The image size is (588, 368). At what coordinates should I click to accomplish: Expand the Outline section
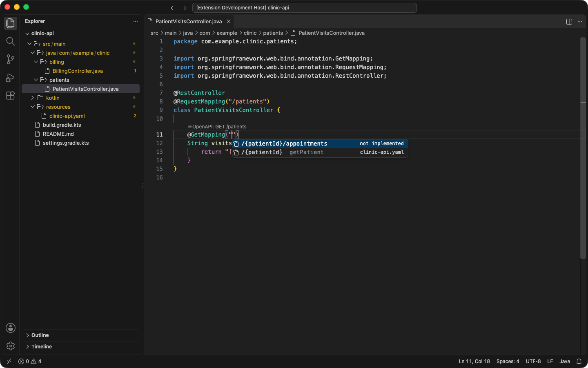coord(81,335)
